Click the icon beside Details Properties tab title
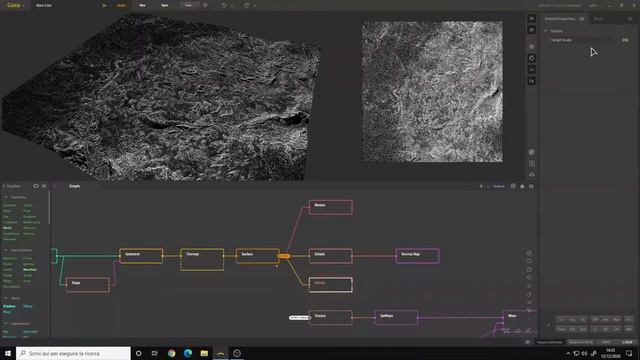The image size is (640, 360). point(582,19)
